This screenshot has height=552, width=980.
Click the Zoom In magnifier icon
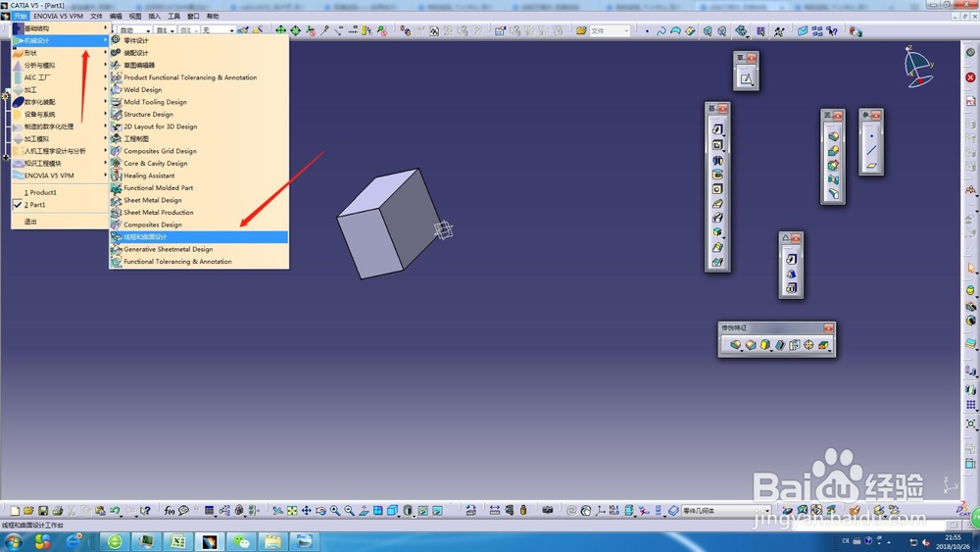[x=335, y=511]
